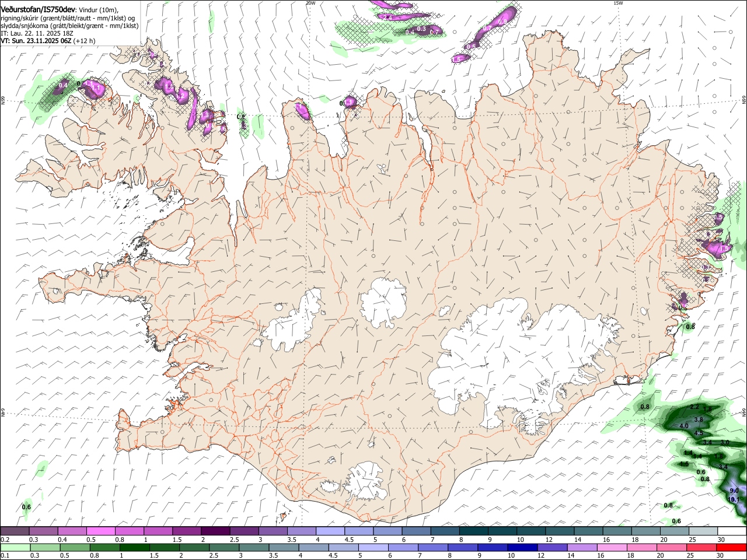Screen dimensions: 747x560
Task: Click the 4.0 precipitation value label
Action: tap(685, 426)
